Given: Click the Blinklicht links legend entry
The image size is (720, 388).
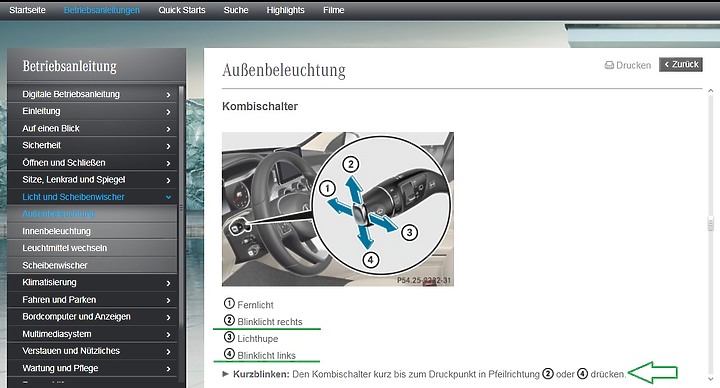Looking at the screenshot, I should coord(259,355).
